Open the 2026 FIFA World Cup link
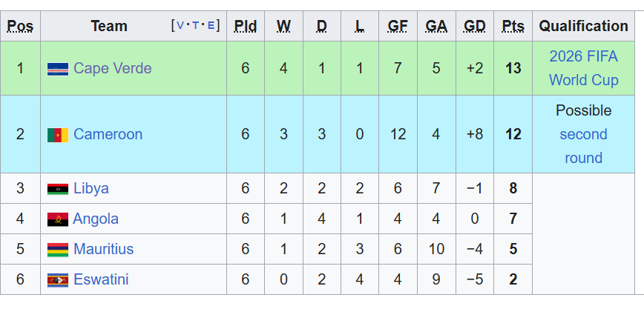This screenshot has width=644, height=309. point(583,68)
